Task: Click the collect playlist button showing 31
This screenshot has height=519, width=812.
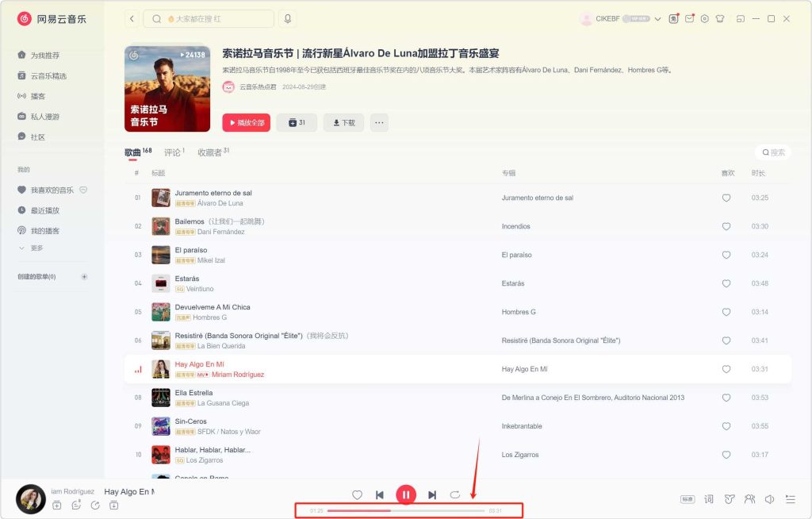Action: pyautogui.click(x=297, y=122)
